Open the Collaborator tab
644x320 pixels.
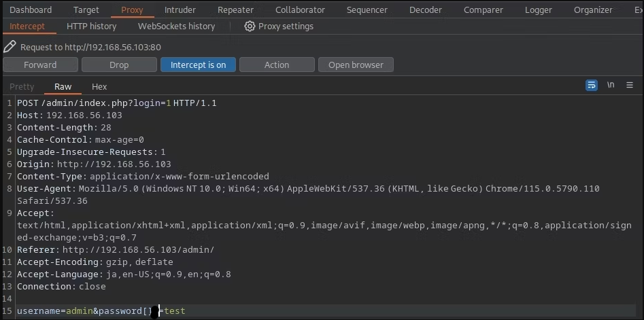[300, 10]
